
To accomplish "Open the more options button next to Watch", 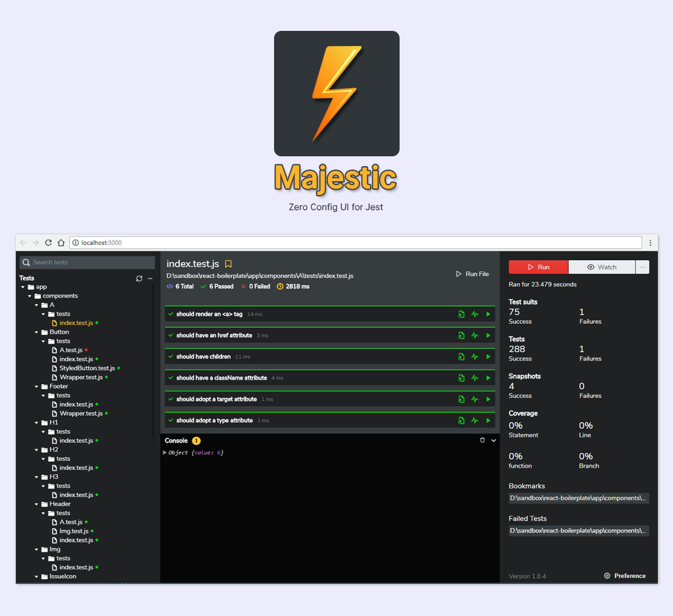I will pyautogui.click(x=642, y=267).
